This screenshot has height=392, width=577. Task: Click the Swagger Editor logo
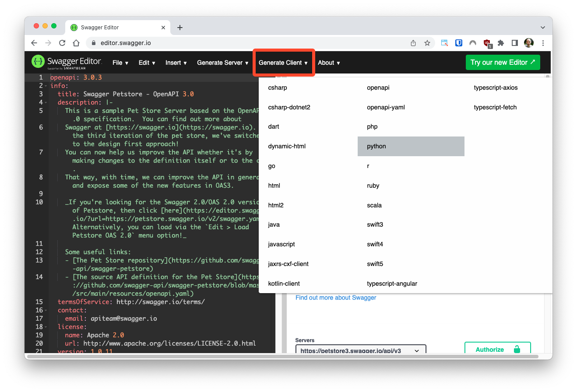(x=67, y=62)
